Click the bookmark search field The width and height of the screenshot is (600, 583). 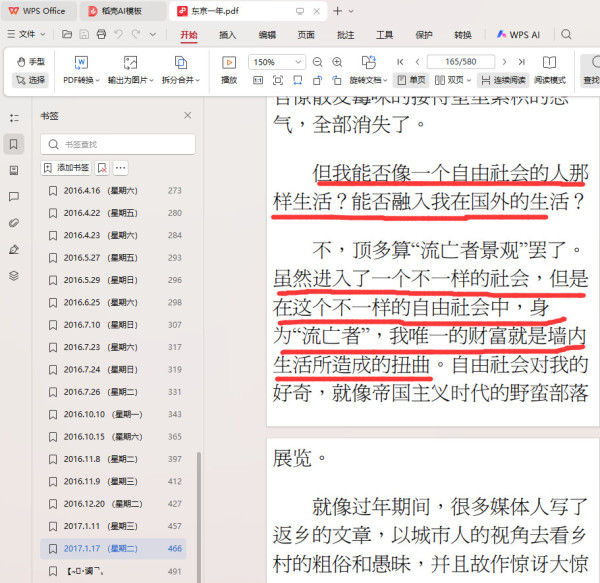(118, 144)
